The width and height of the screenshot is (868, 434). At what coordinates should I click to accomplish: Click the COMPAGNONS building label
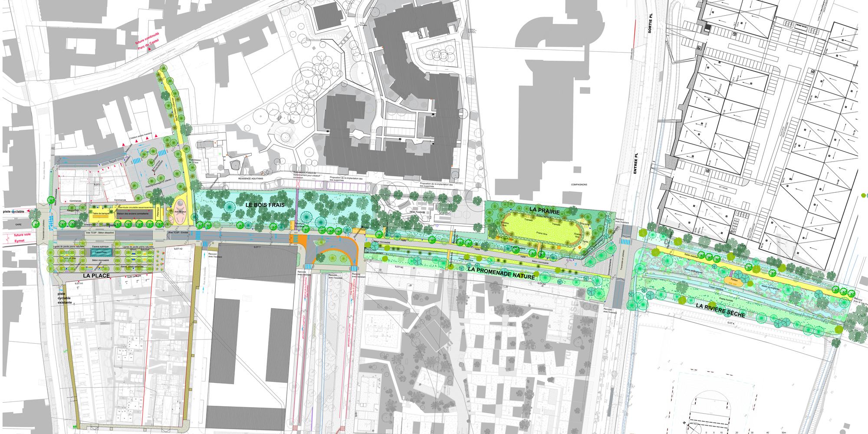579,184
